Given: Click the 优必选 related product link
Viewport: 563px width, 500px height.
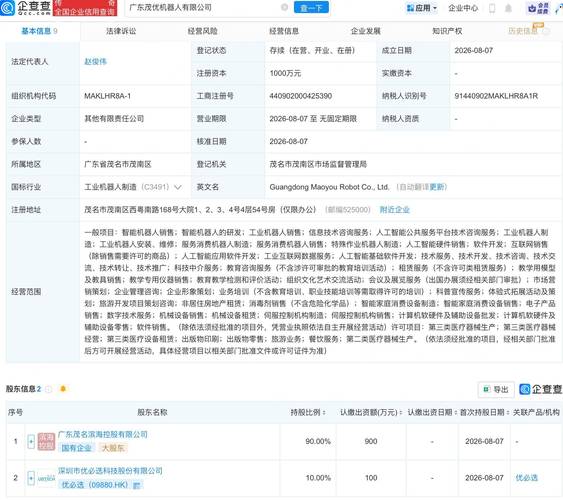Looking at the screenshot, I should 527,478.
